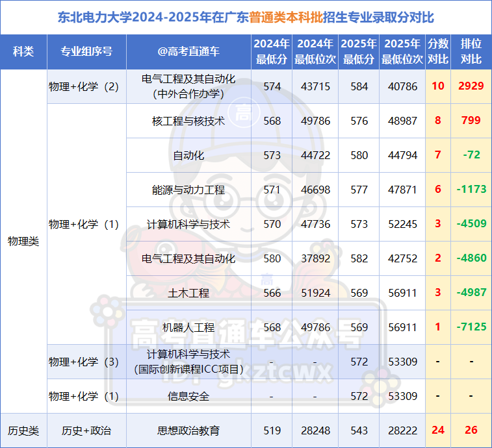The width and height of the screenshot is (492, 448).
Task: Click the red score difference 10
Action: coord(438,86)
